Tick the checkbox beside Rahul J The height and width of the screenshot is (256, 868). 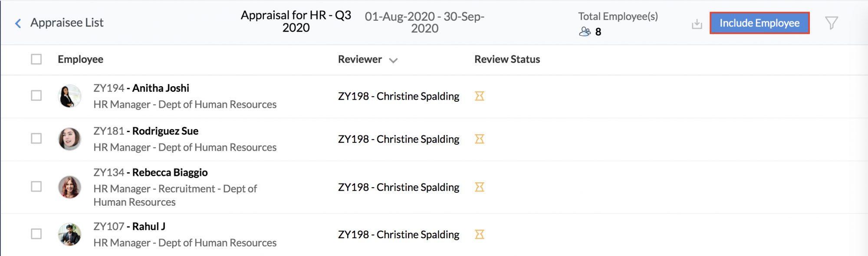pyautogui.click(x=36, y=234)
